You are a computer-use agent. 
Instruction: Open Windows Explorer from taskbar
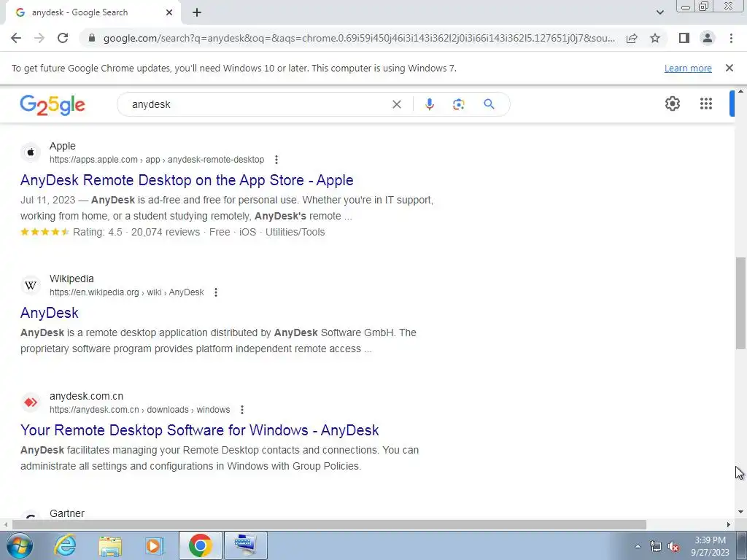point(111,545)
